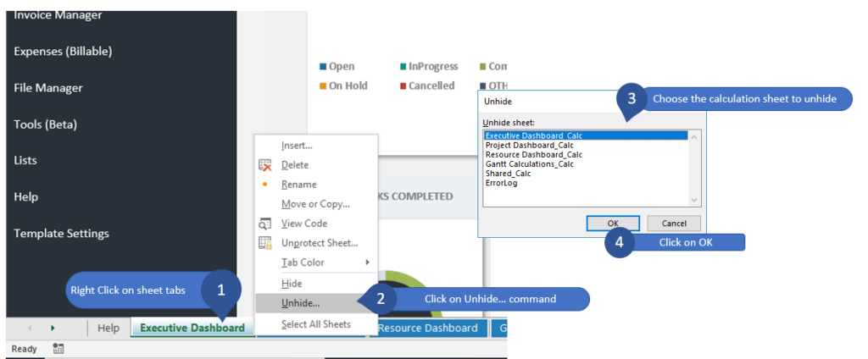Image resolution: width=868 pixels, height=359 pixels.
Task: Click the Delete sheet icon
Action: pos(265,165)
